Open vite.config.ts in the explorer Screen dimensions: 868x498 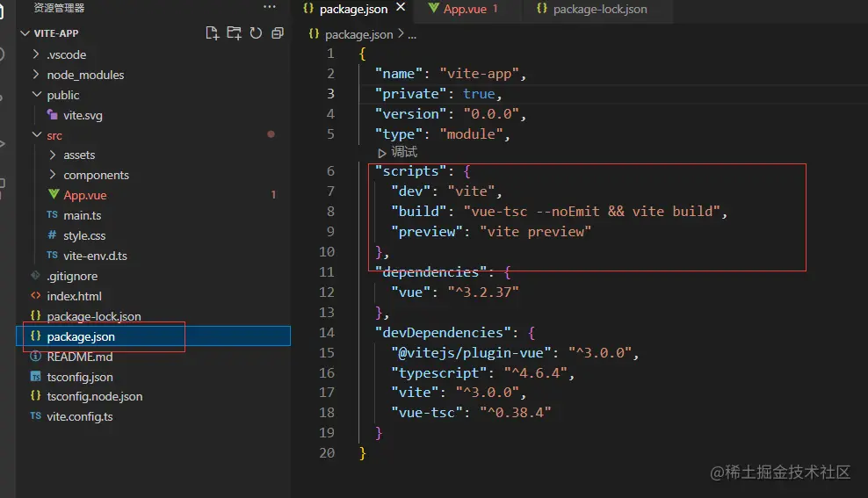click(x=80, y=416)
